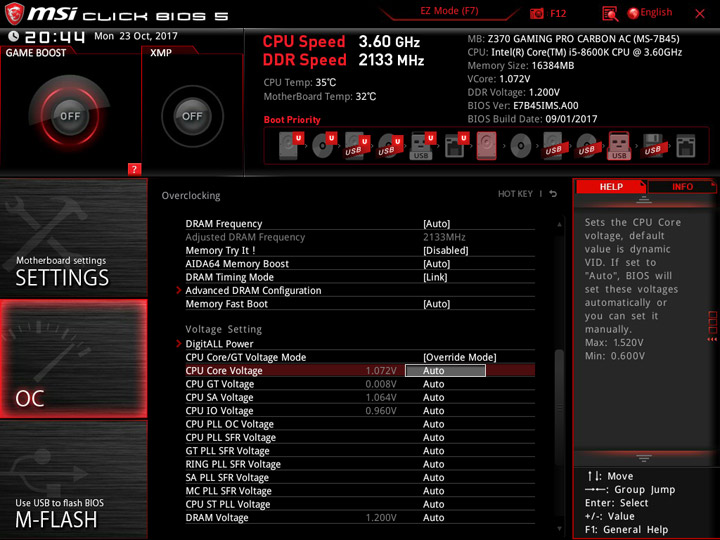Select the RING PLL SFR Voltage row

(x=360, y=464)
